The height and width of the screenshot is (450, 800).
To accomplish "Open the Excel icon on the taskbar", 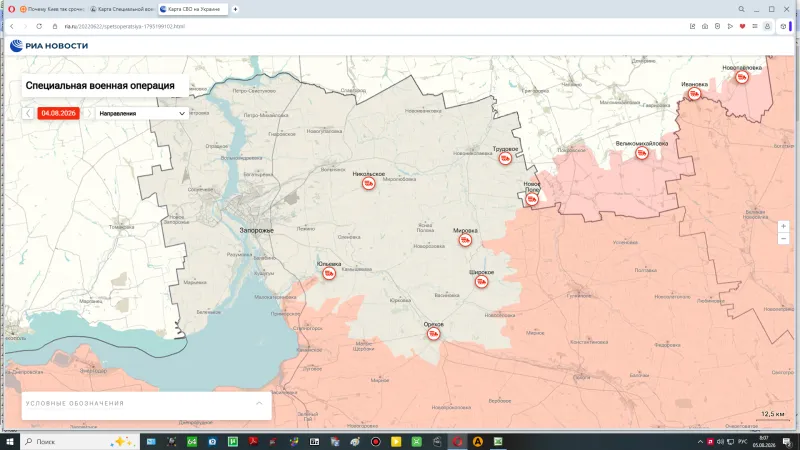I will [498, 441].
